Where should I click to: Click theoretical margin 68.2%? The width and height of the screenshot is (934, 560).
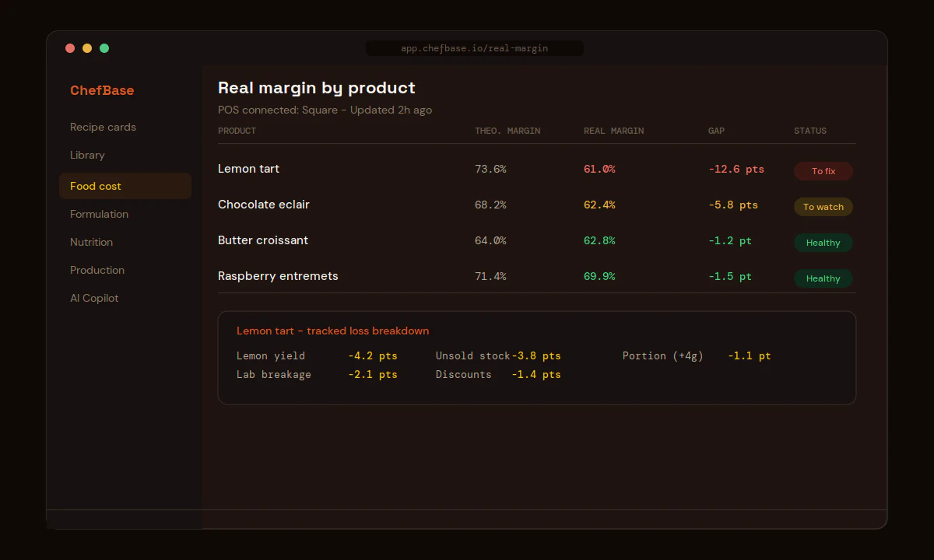490,205
